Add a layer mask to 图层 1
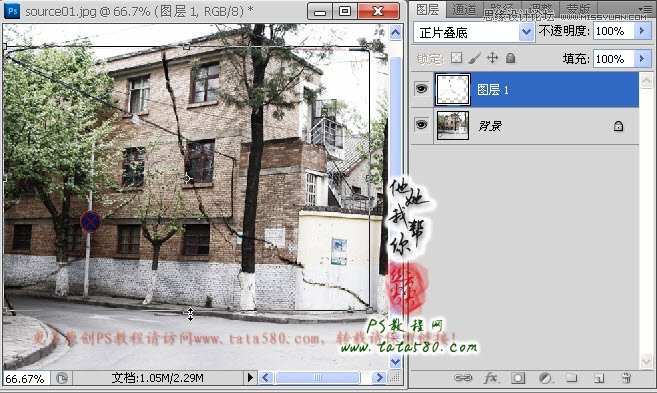This screenshot has height=393, width=657. [518, 378]
